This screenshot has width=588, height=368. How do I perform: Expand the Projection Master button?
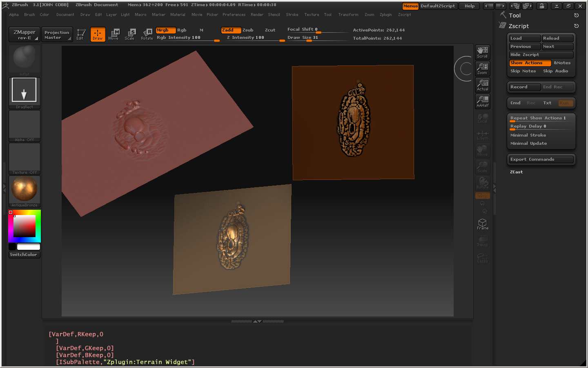click(57, 35)
